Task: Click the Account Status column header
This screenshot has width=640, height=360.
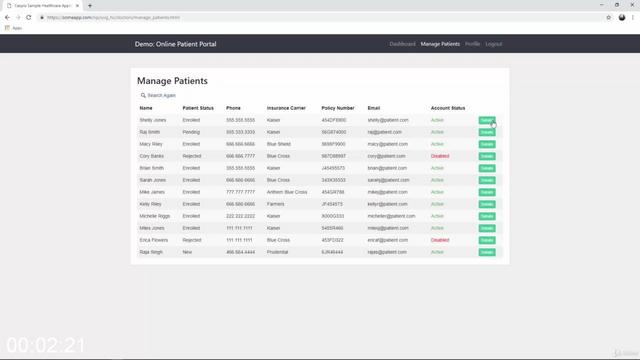Action: pyautogui.click(x=448, y=108)
